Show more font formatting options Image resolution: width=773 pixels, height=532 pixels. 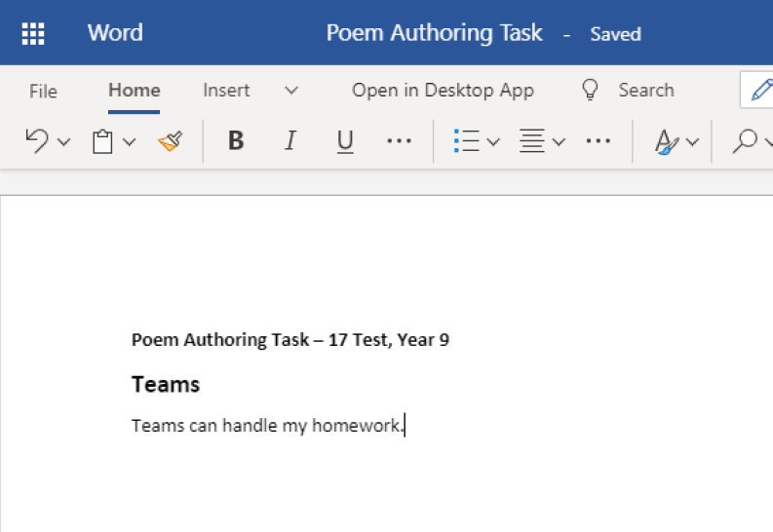(x=400, y=141)
